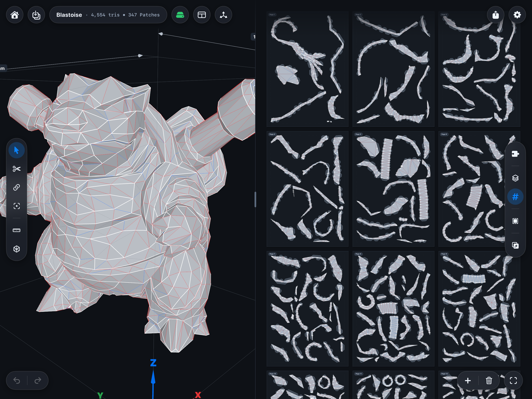This screenshot has width=532, height=399.
Task: Toggle the split layout view icon
Action: (202, 15)
